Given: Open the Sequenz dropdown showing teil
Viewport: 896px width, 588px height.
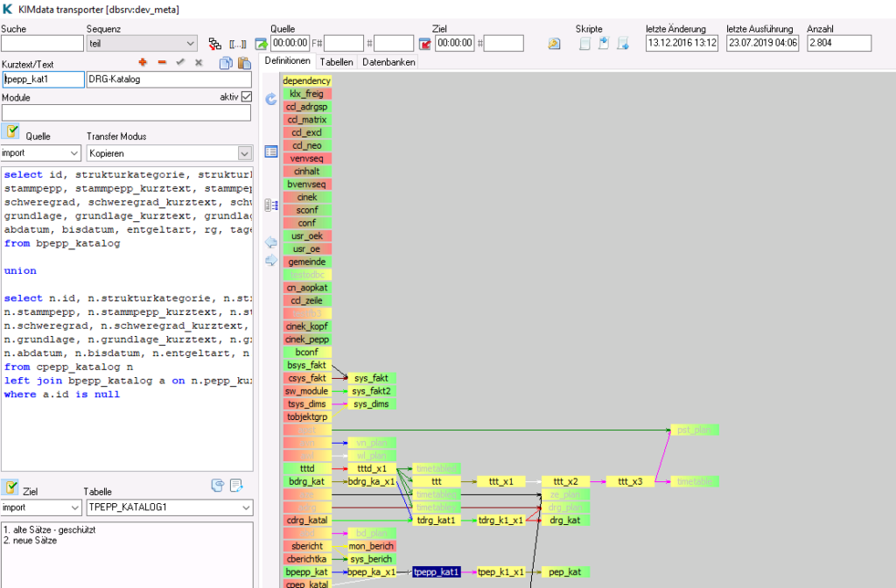Looking at the screenshot, I should 142,44.
